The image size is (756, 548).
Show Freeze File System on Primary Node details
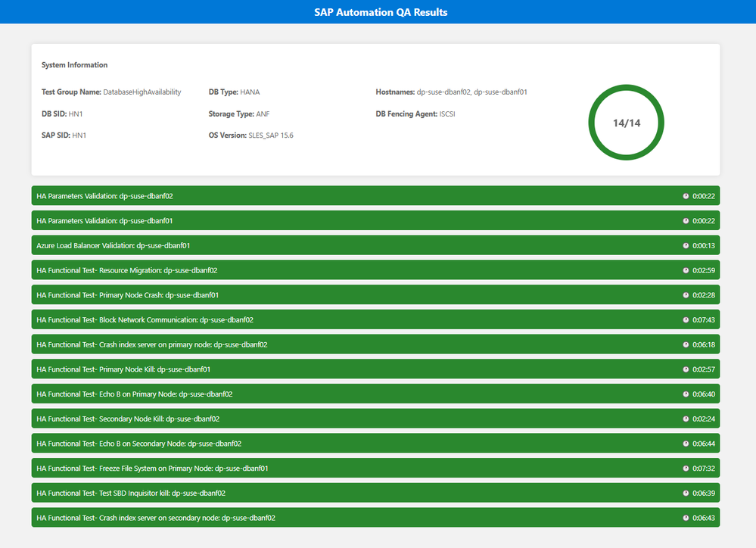(375, 469)
